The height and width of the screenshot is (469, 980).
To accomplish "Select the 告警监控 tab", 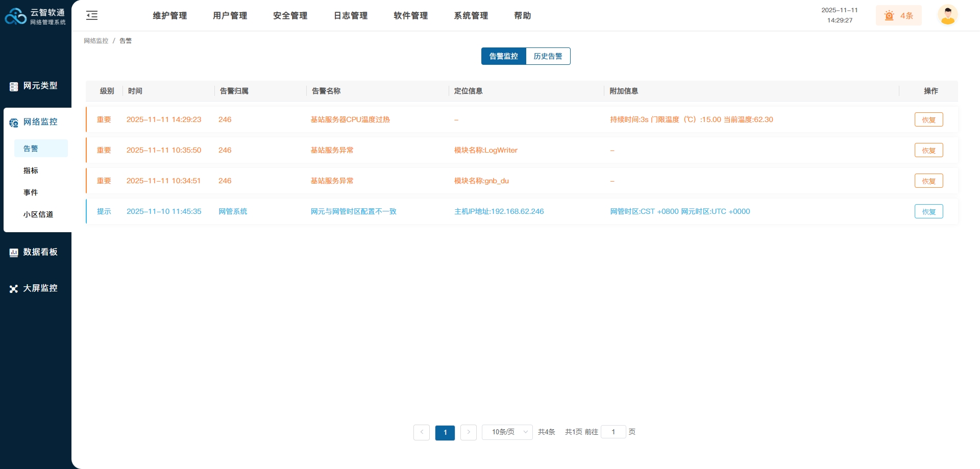I will tap(503, 56).
